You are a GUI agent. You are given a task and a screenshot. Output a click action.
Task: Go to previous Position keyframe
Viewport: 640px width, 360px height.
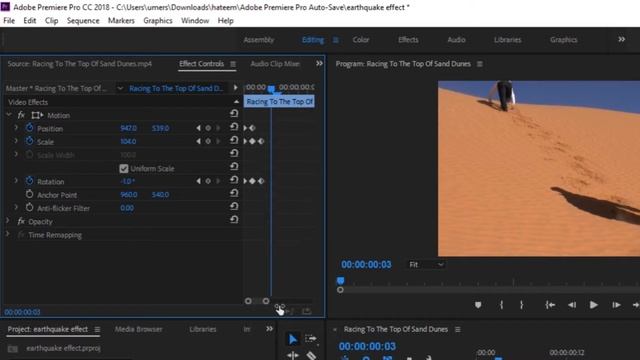tap(199, 128)
